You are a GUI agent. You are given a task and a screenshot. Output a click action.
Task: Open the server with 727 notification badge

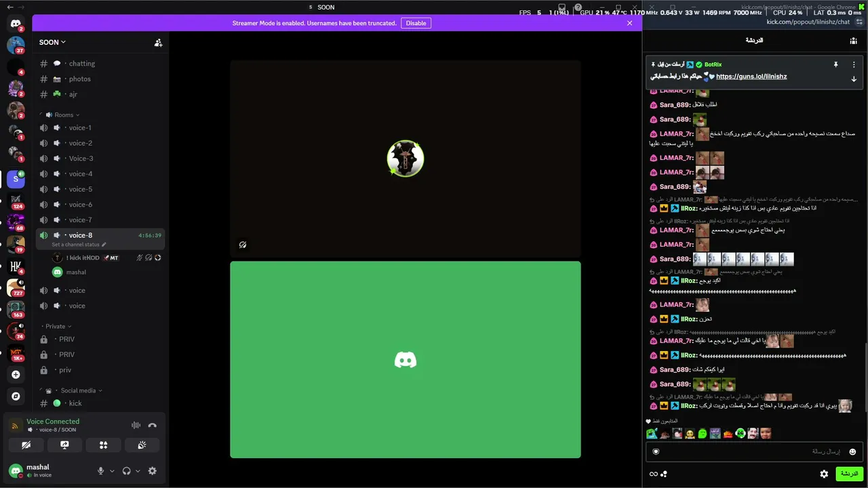point(16,288)
